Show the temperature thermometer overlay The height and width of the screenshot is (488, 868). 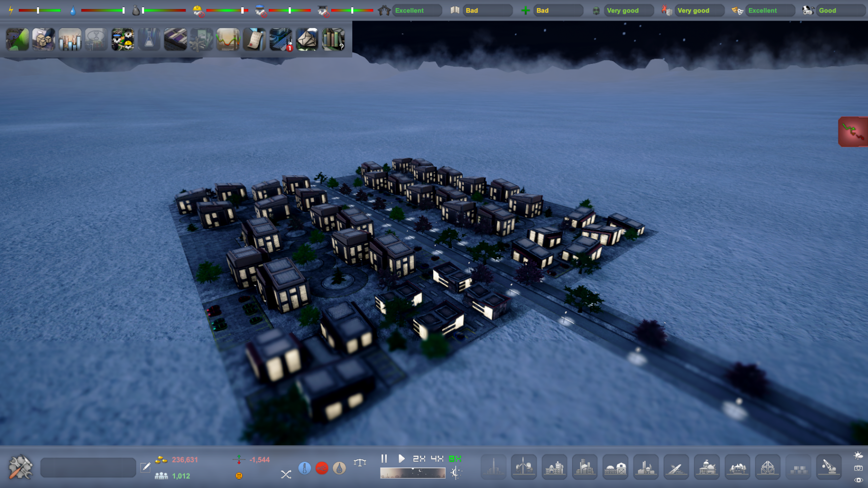[x=305, y=468]
